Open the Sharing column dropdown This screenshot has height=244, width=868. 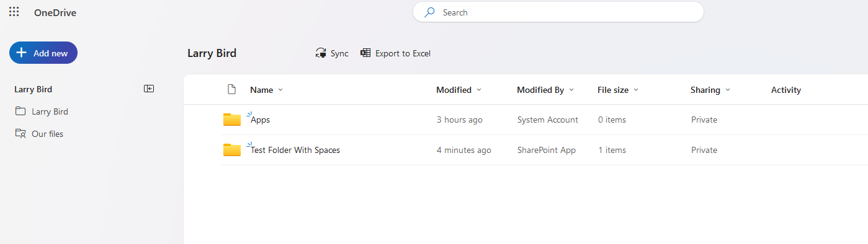pyautogui.click(x=710, y=90)
